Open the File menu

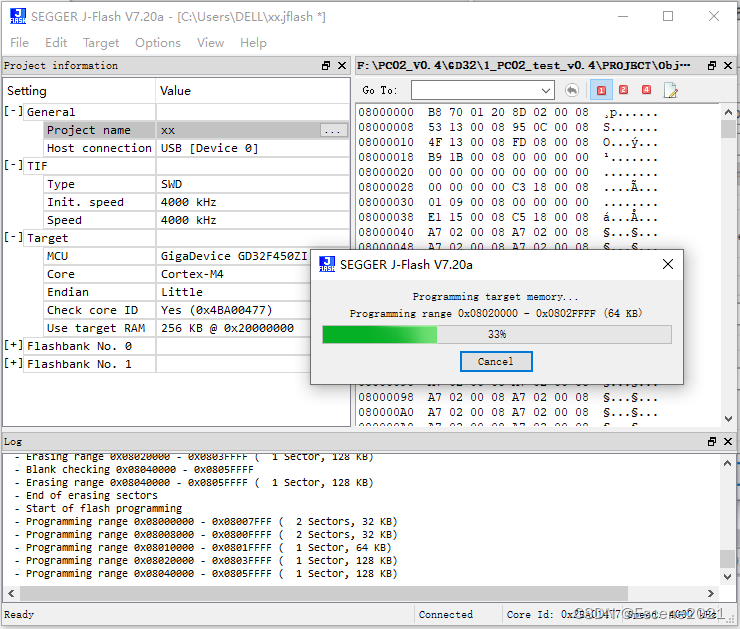(x=19, y=43)
